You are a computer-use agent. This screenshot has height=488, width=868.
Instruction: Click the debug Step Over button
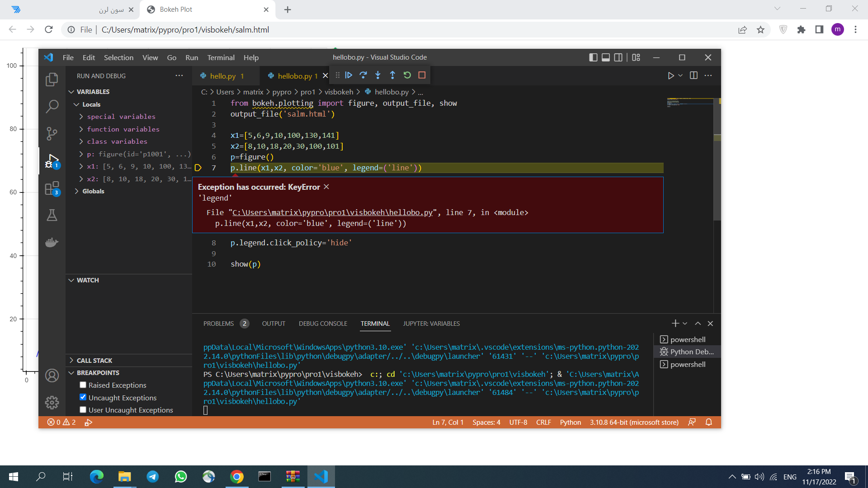click(x=363, y=75)
